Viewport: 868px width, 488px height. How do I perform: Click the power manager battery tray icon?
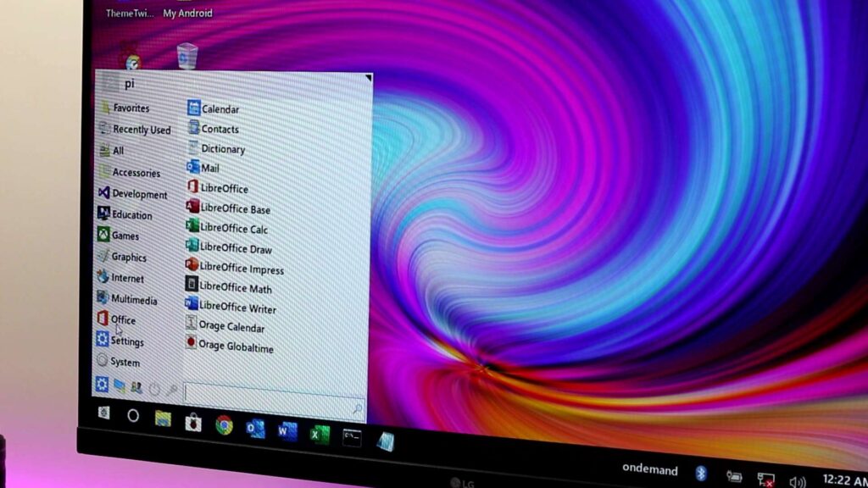coord(734,476)
